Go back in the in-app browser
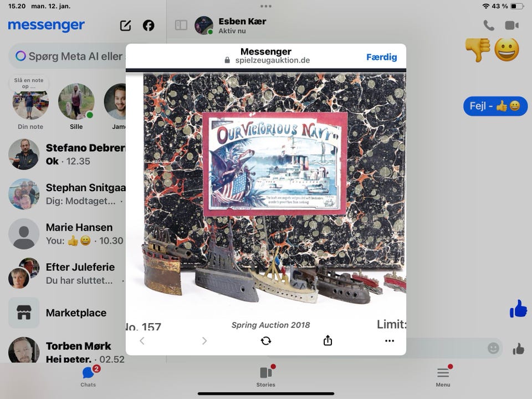Image resolution: width=532 pixels, height=399 pixels. tap(142, 341)
